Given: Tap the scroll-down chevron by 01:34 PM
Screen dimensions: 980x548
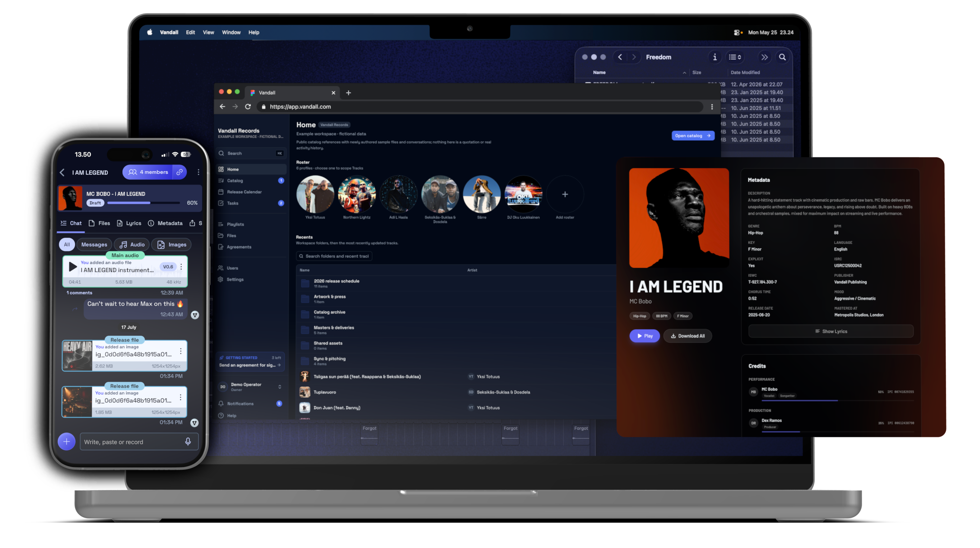Looking at the screenshot, I should point(194,423).
